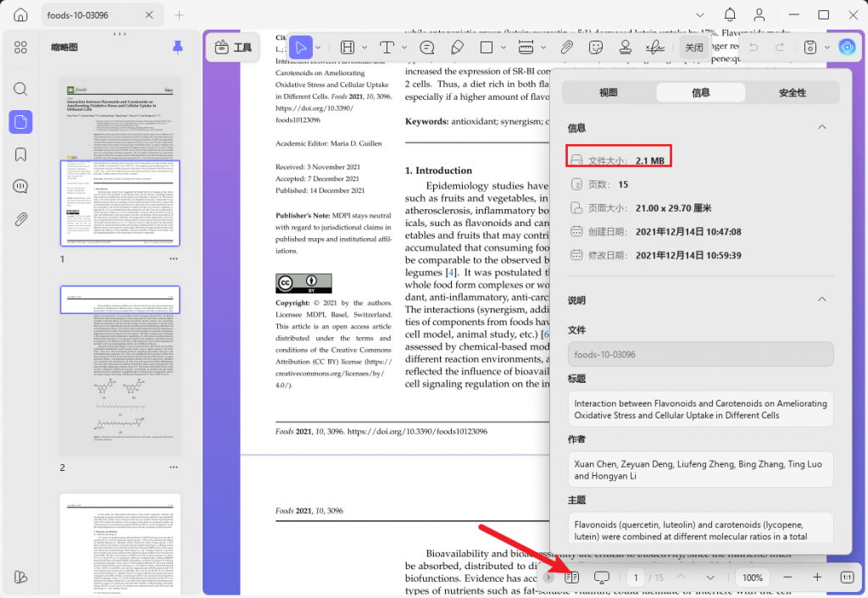Open the search panel in left sidebar

21,89
